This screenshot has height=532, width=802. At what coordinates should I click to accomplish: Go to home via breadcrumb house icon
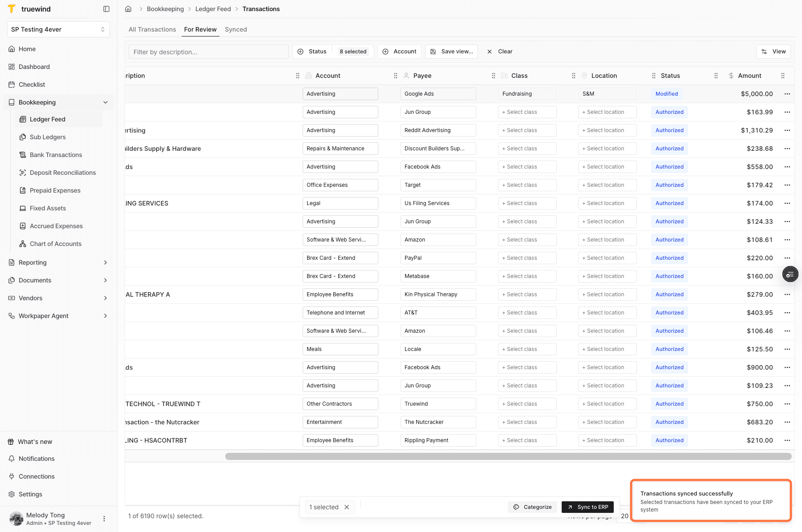128,9
